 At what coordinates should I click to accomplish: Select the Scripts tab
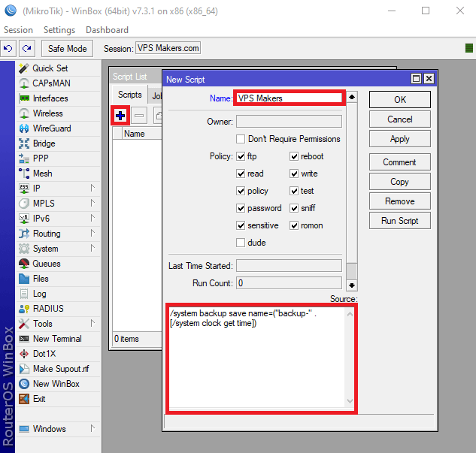click(x=129, y=95)
